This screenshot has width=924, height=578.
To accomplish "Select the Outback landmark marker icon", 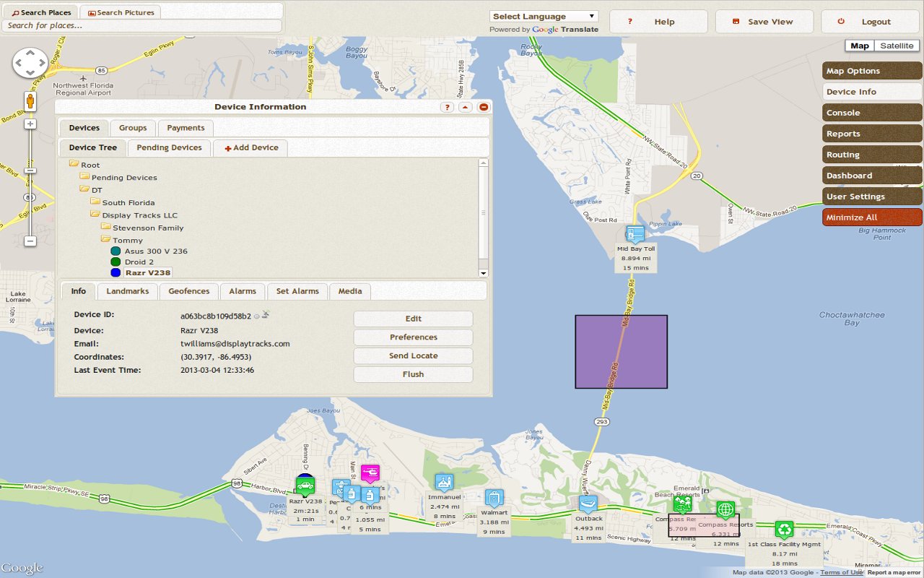I will tap(588, 504).
